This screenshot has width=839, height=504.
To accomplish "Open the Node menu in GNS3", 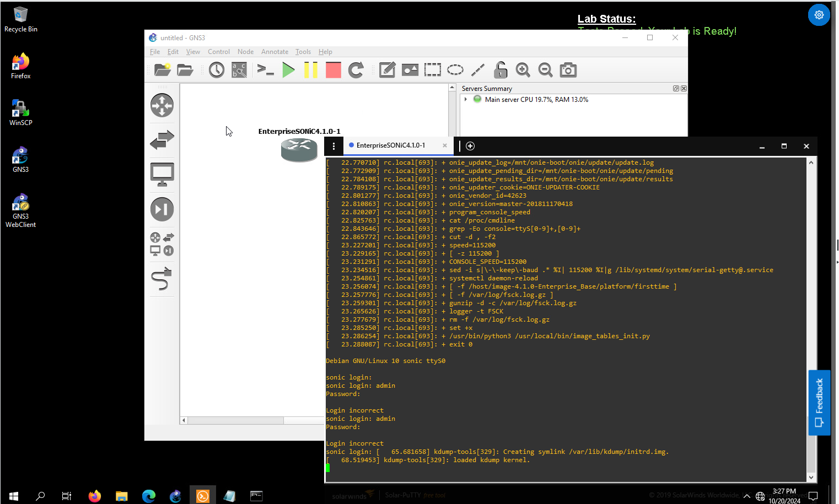I will pyautogui.click(x=246, y=52).
